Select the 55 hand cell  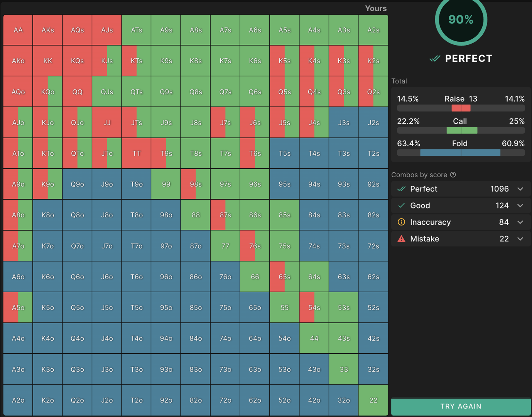[x=285, y=308]
